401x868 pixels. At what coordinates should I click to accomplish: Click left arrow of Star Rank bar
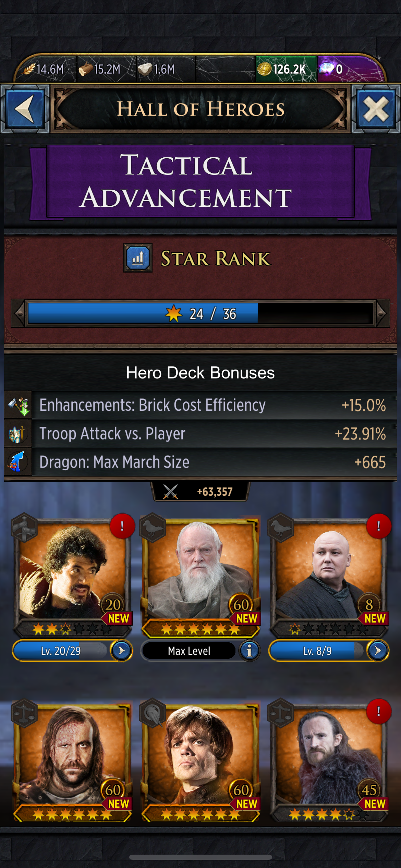(x=19, y=313)
